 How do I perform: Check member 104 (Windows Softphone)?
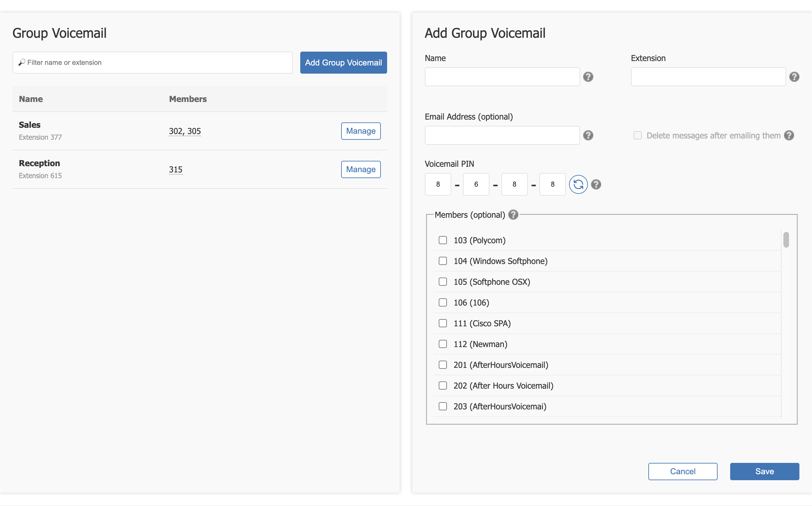pos(443,261)
